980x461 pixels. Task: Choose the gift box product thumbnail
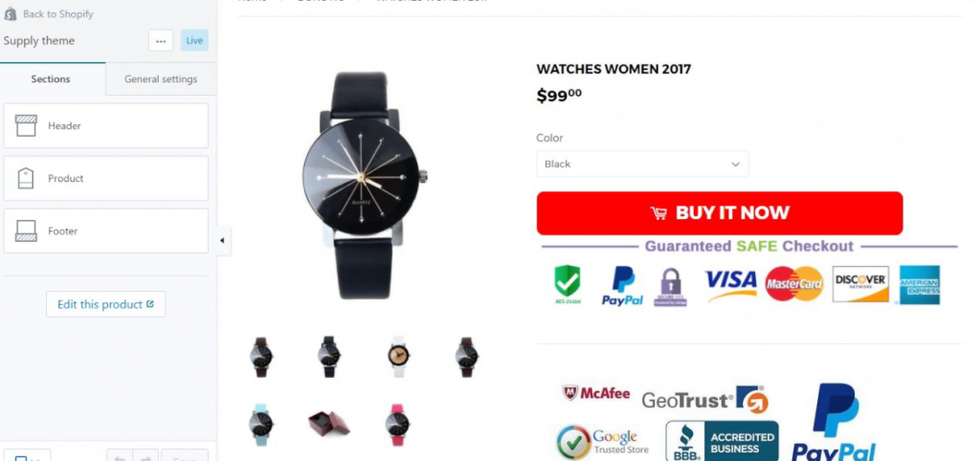coord(329,423)
